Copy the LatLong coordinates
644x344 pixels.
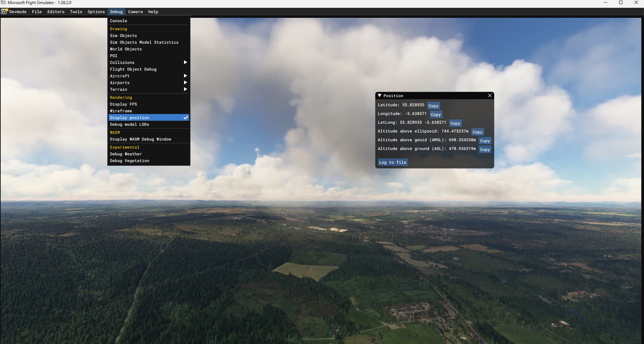455,123
